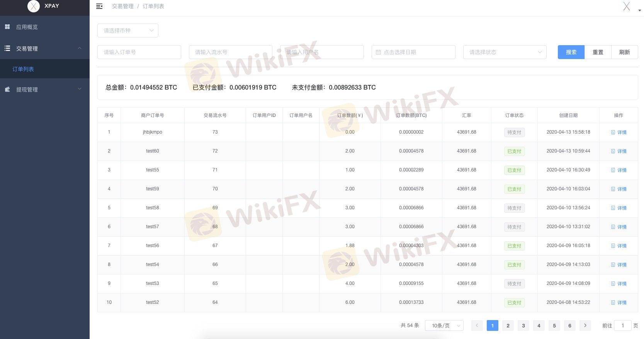The width and height of the screenshot is (644, 339).
Task: Go to page 3 in pagination
Action: click(523, 325)
